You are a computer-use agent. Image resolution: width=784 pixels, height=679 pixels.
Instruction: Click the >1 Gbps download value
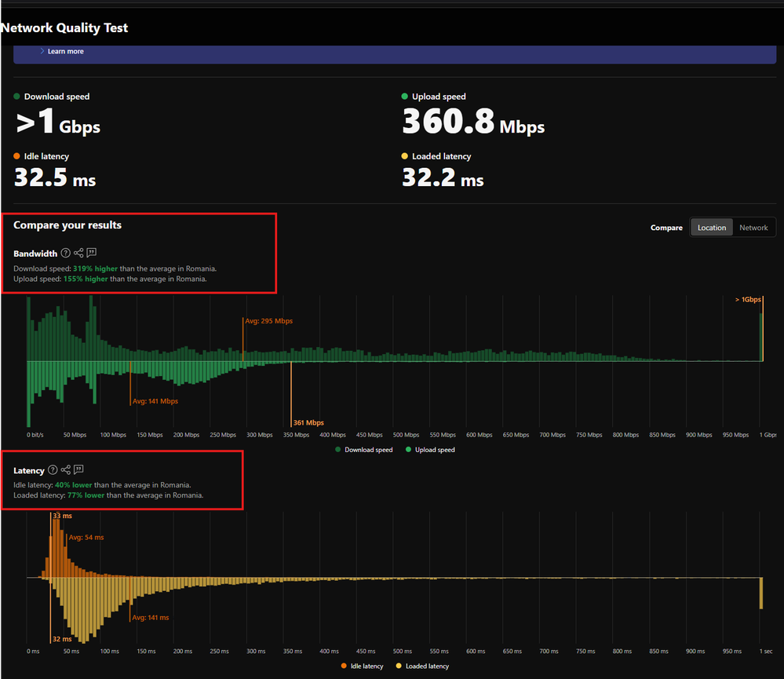click(58, 122)
